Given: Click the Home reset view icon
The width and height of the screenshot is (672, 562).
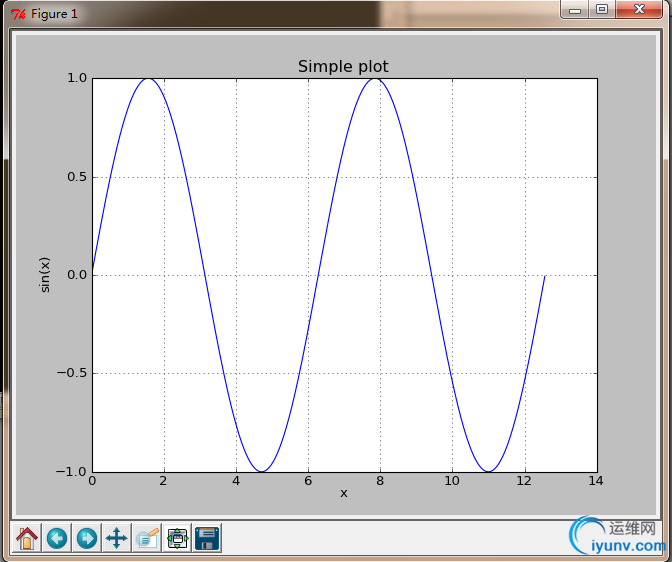Looking at the screenshot, I should click(x=27, y=538).
